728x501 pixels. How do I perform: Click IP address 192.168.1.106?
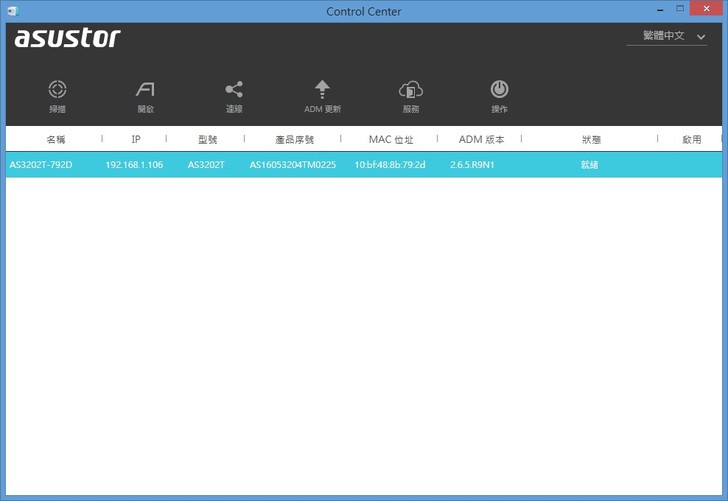click(x=134, y=164)
